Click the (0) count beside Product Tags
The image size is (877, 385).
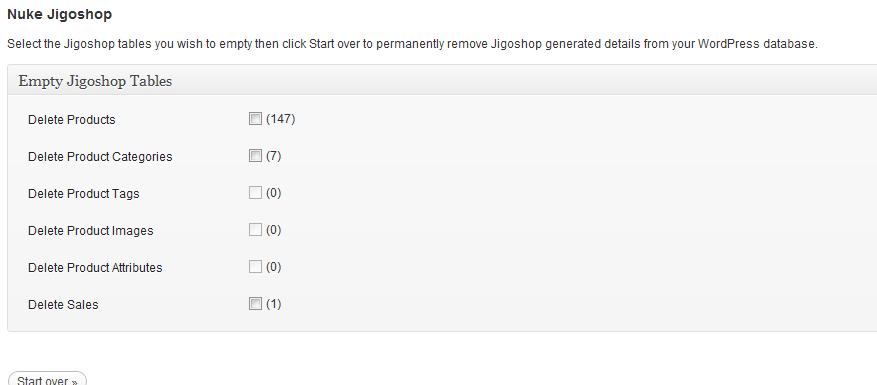tap(274, 192)
